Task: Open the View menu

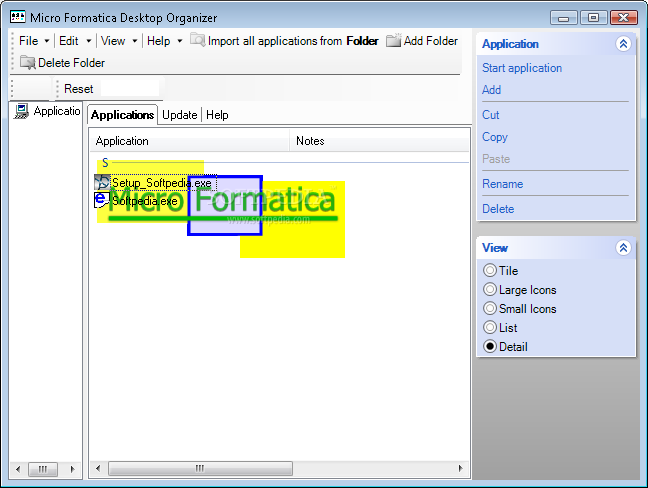Action: (x=113, y=41)
